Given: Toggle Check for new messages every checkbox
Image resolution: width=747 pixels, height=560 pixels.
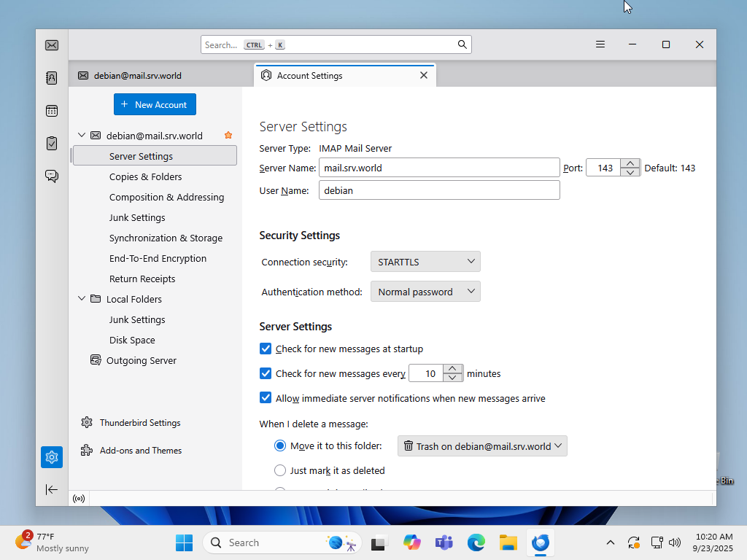Looking at the screenshot, I should click(266, 373).
